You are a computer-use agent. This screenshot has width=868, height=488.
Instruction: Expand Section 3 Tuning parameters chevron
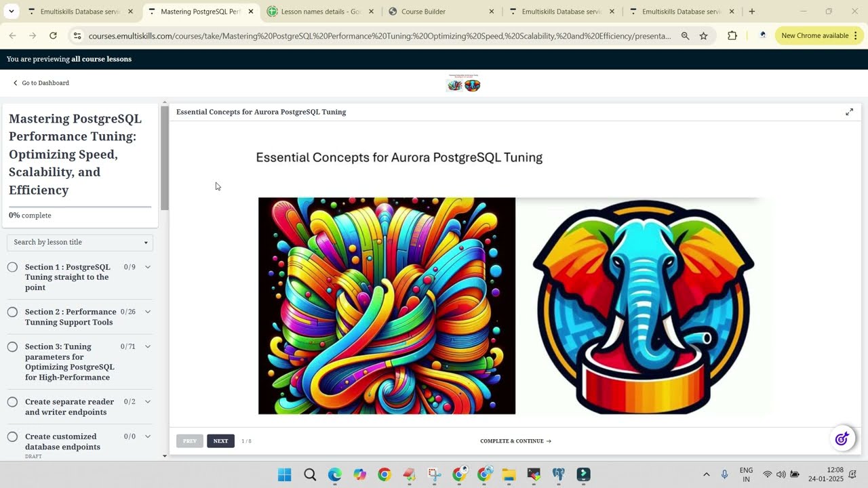click(147, 346)
